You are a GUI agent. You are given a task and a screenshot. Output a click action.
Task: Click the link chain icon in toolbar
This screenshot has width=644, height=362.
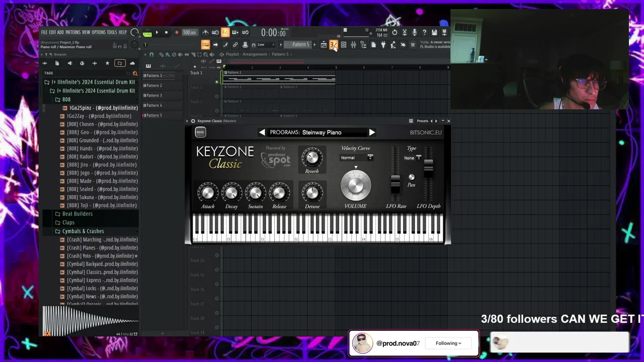[x=235, y=45]
